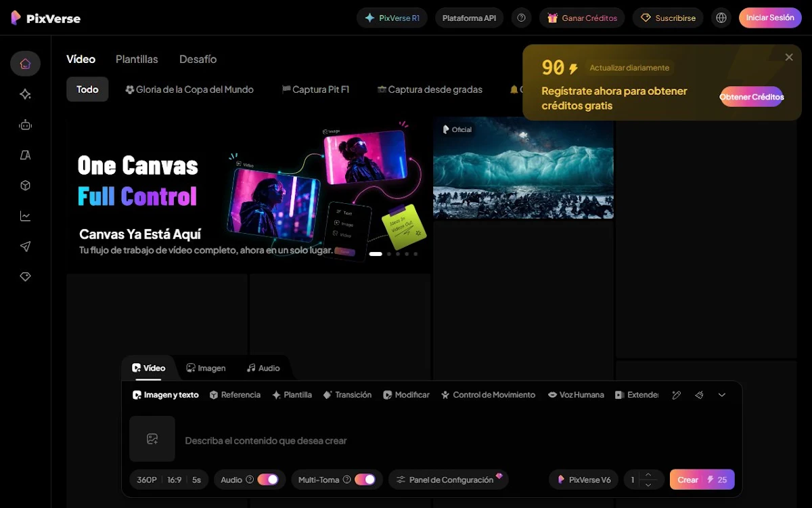Viewport: 812px width, 508px height.
Task: Click the Crear button
Action: 702,480
